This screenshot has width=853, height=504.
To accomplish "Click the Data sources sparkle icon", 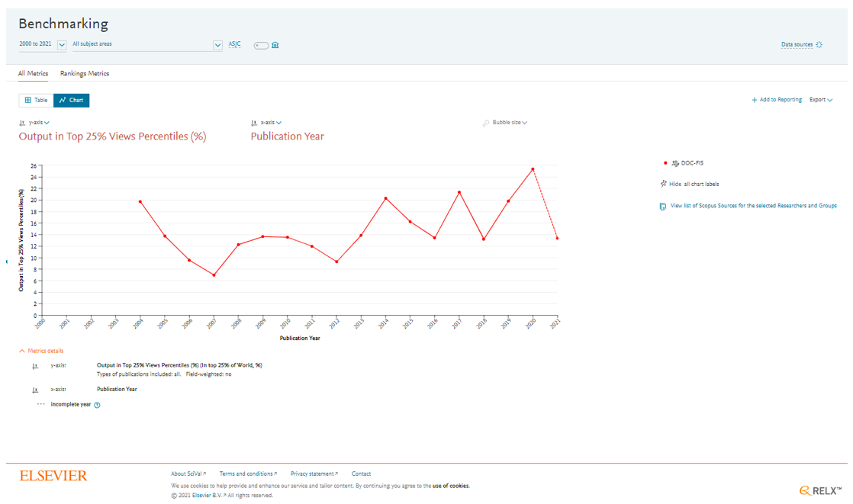I will [x=819, y=44].
